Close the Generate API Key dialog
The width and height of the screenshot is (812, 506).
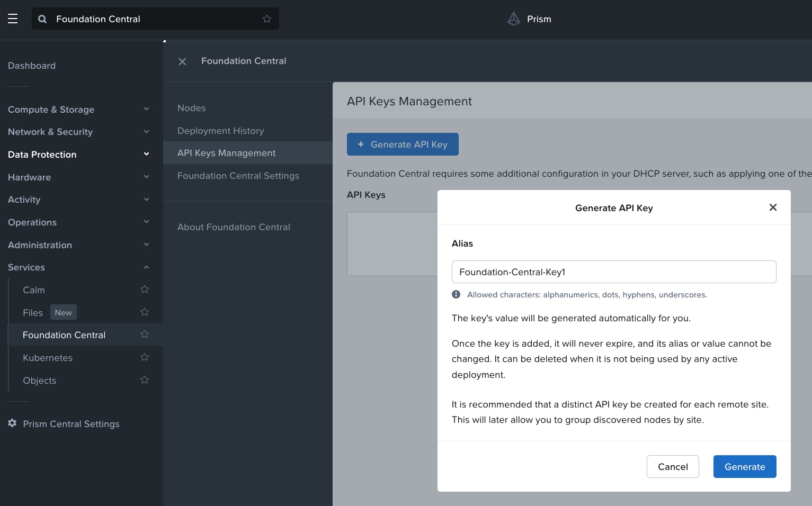click(773, 207)
